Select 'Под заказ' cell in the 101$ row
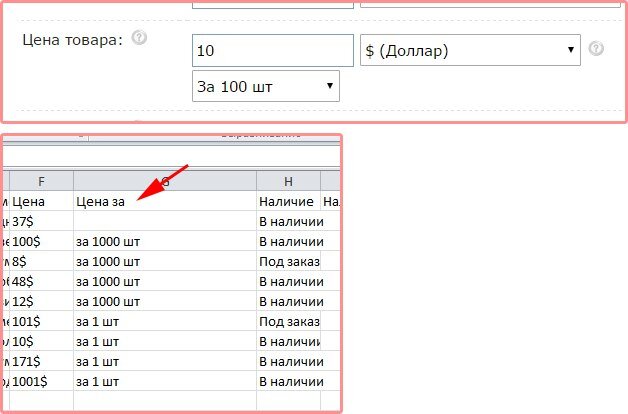The image size is (628, 414). [288, 321]
